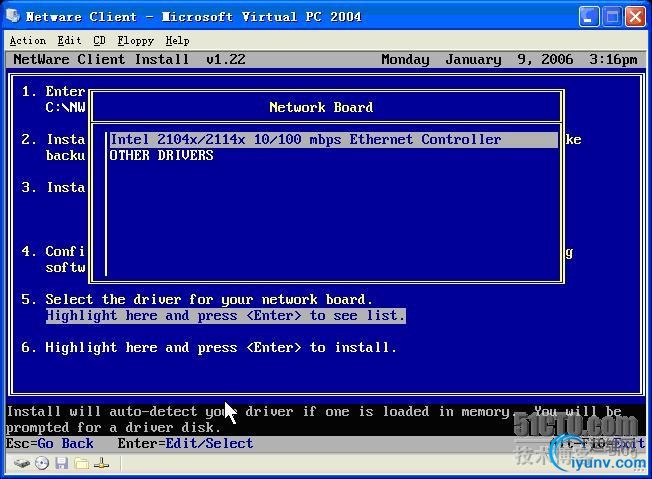Click step 6 'Highlight here and press <Enter> to install'
652x479 pixels.
[221, 347]
